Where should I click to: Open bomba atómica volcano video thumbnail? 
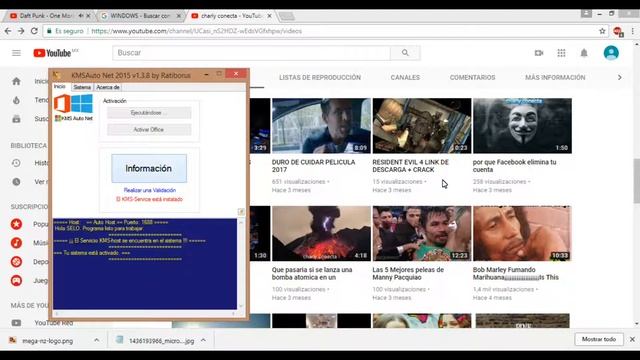point(321,233)
